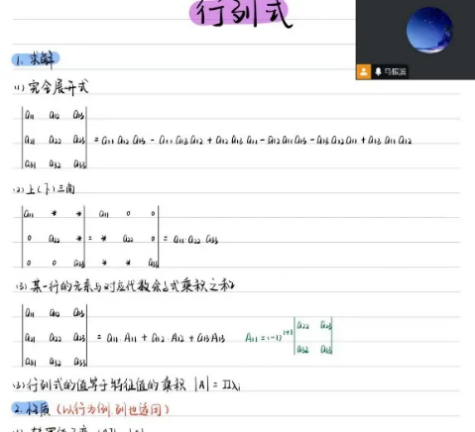Click the formula |A| = Πλi

[218, 385]
